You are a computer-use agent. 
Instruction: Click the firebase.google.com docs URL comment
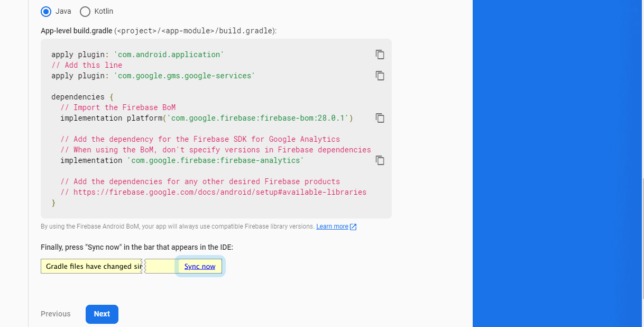pyautogui.click(x=214, y=192)
